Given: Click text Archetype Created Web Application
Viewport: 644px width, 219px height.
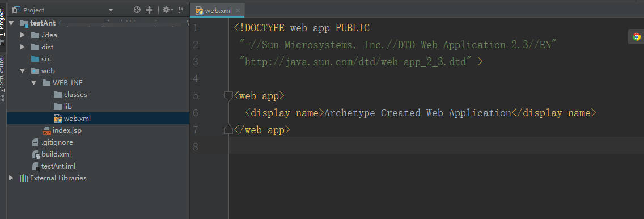Looking at the screenshot, I should pyautogui.click(x=417, y=112).
